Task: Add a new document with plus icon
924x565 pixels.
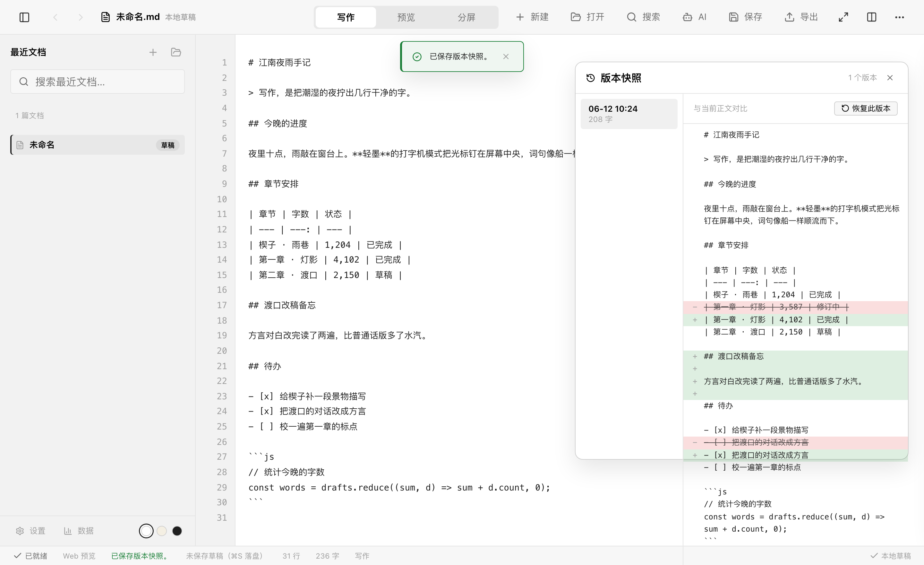Action: 153,53
